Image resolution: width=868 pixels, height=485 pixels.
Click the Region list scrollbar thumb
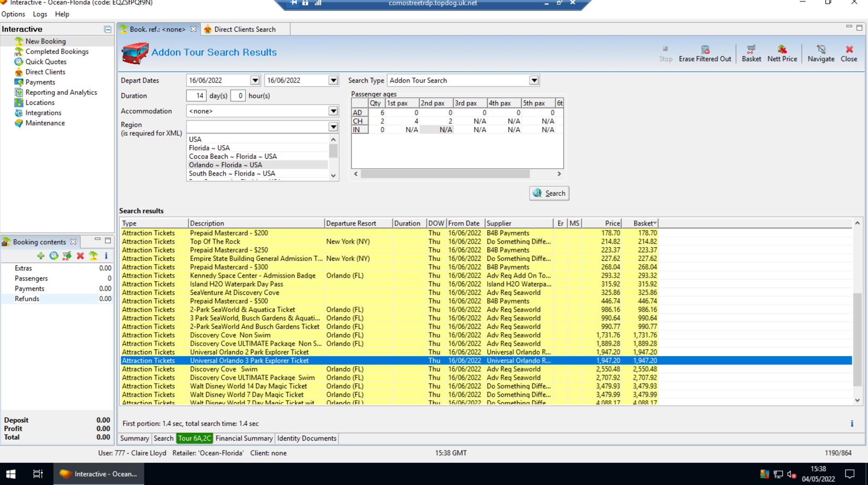click(333, 151)
